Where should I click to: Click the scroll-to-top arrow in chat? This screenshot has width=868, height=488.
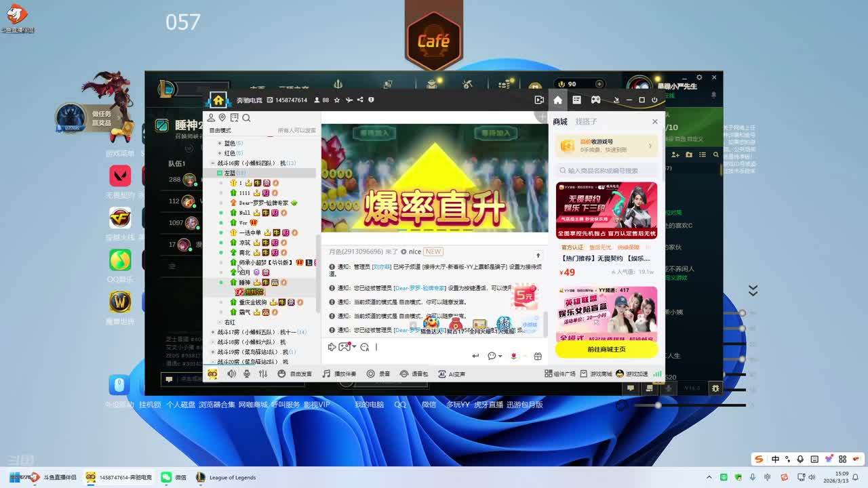click(x=538, y=256)
